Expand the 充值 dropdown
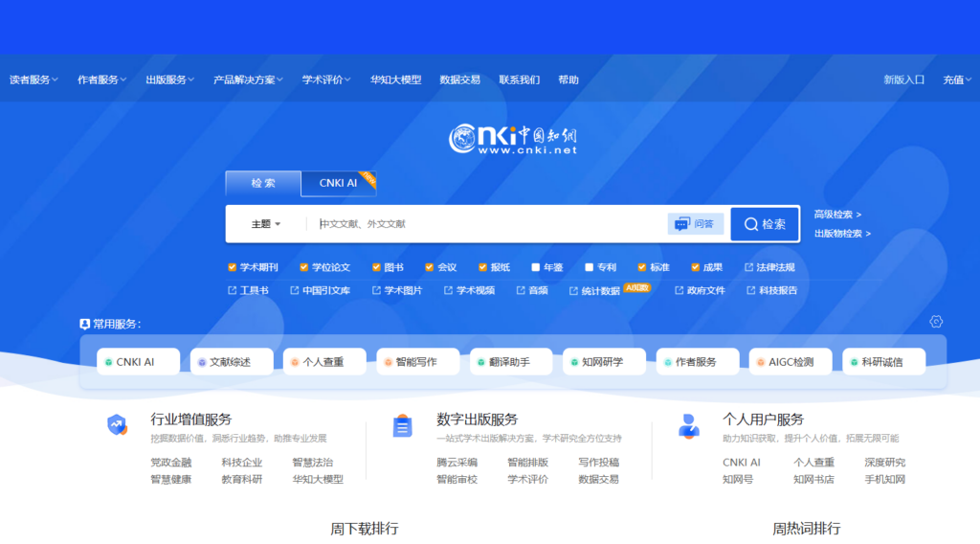 (957, 80)
